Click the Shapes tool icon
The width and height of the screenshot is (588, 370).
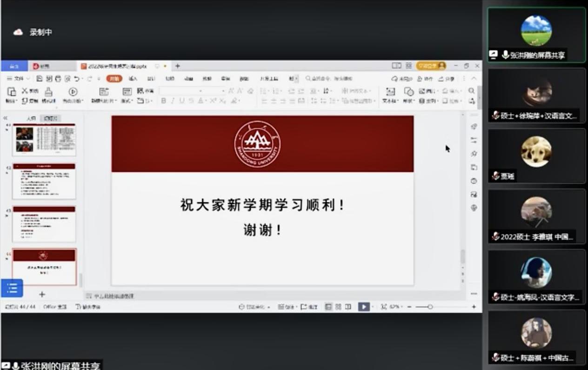[x=408, y=92]
